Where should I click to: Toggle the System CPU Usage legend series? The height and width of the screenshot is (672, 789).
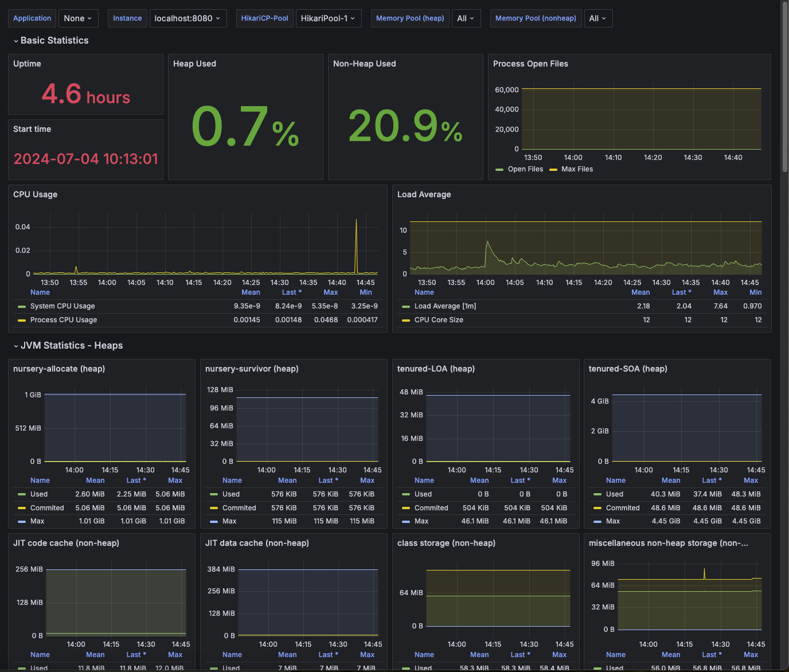(x=63, y=306)
